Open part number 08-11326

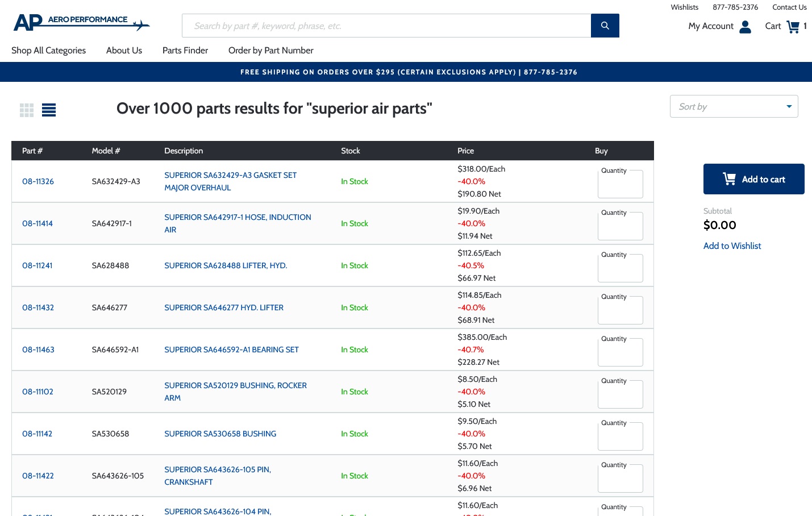pos(38,182)
